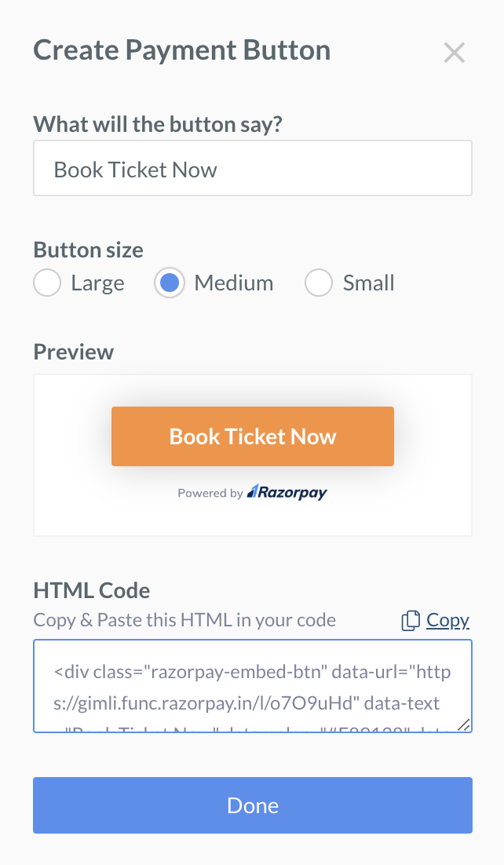Click the copy clipboard icon
Viewport: 504px width, 865px height.
(410, 621)
